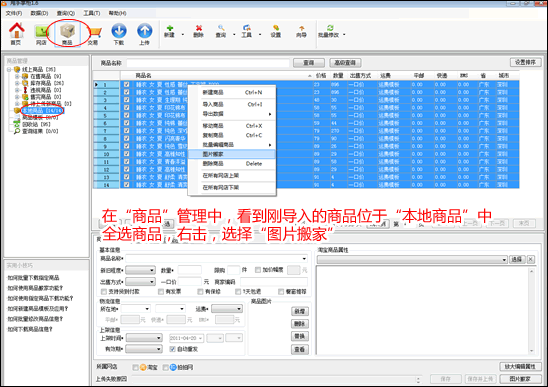Click the 放大编辑属性 button
Viewport: 548px width, 387px height.
click(x=520, y=366)
